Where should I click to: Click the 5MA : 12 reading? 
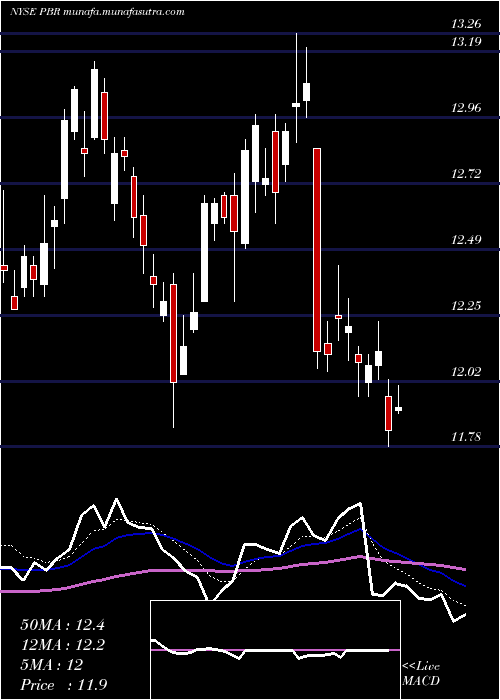(x=52, y=665)
